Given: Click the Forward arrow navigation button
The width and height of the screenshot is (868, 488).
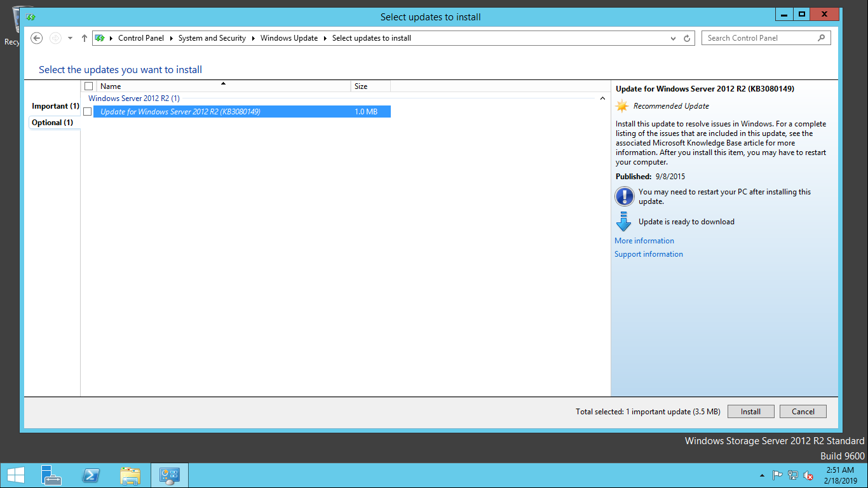Looking at the screenshot, I should [x=55, y=38].
